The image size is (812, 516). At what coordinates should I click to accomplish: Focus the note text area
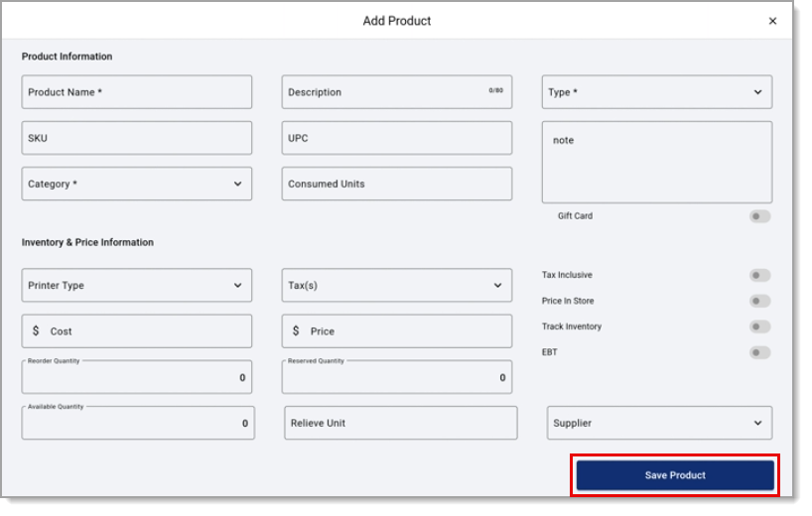[656, 162]
